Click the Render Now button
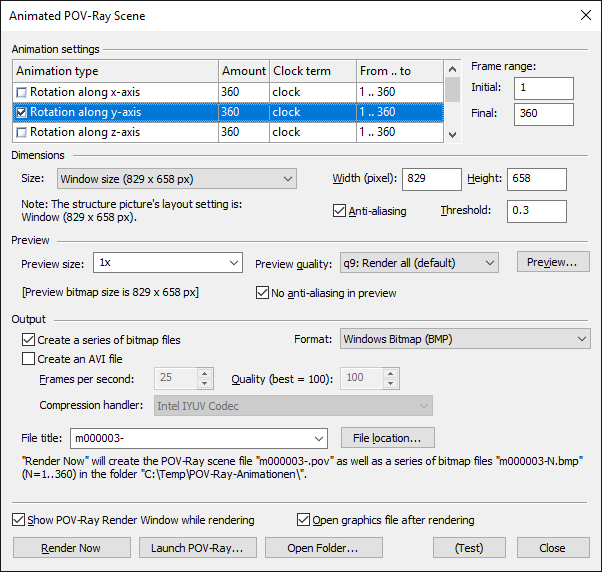 coord(71,548)
